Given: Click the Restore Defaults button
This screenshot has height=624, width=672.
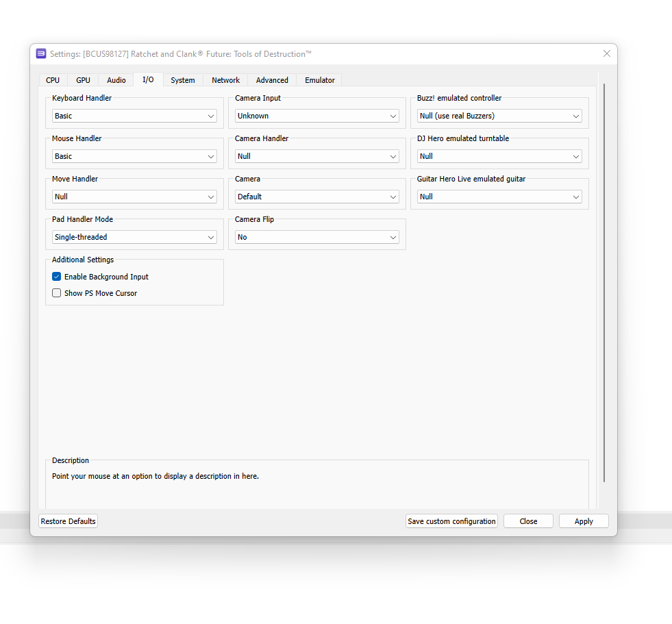Looking at the screenshot, I should click(x=68, y=521).
